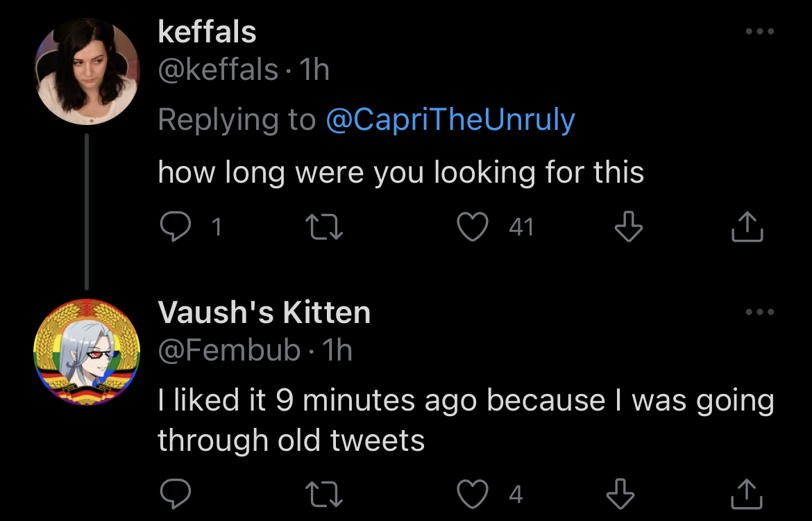Like Vaush's Kitten tweet with 4 likes
The height and width of the screenshot is (521, 812).
(x=473, y=493)
